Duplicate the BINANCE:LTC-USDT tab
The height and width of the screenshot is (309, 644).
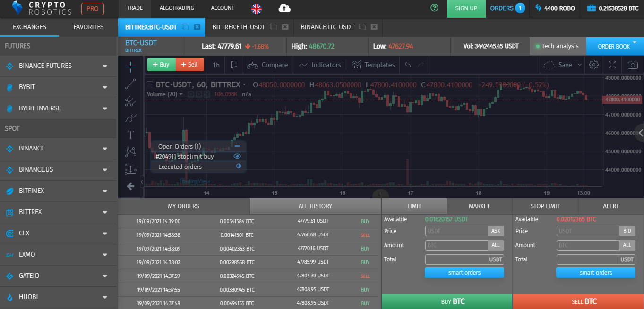362,27
